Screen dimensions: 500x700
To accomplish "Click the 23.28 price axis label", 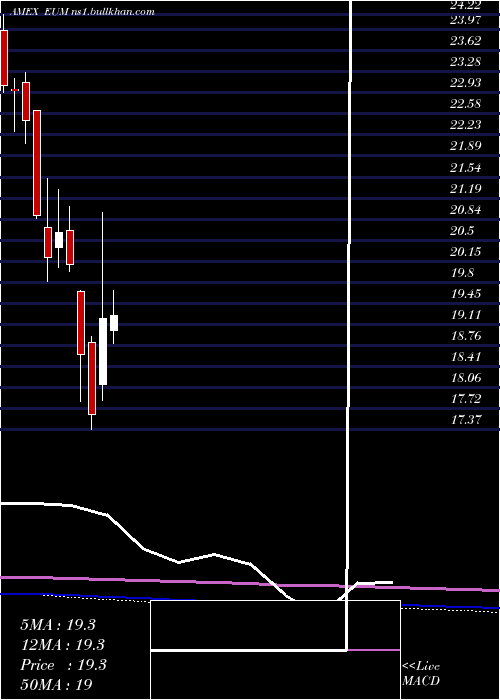I will (x=465, y=62).
